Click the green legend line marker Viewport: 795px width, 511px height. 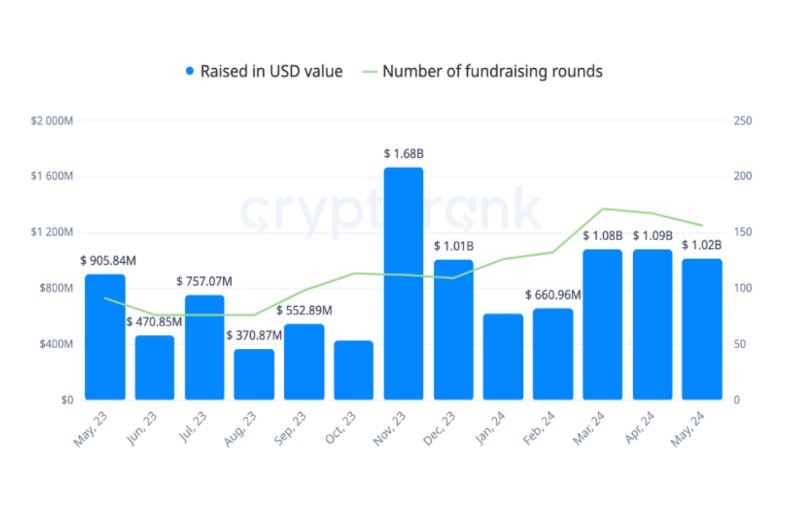tap(370, 72)
